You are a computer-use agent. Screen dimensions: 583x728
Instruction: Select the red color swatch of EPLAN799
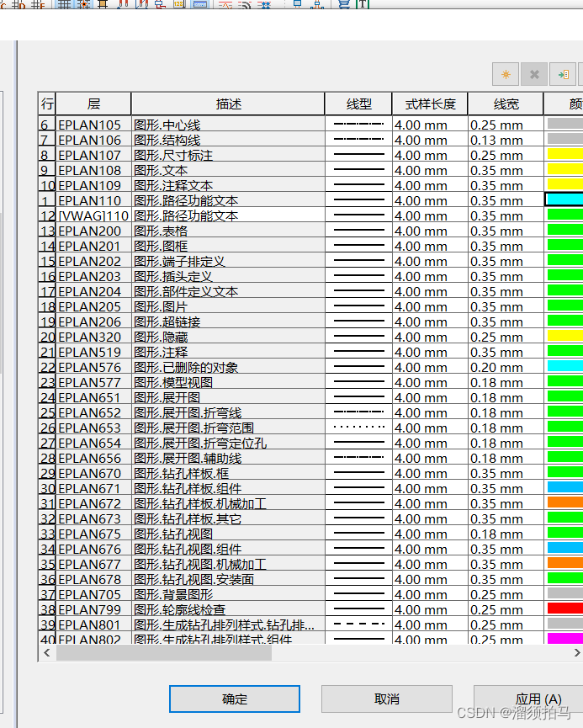coord(564,609)
